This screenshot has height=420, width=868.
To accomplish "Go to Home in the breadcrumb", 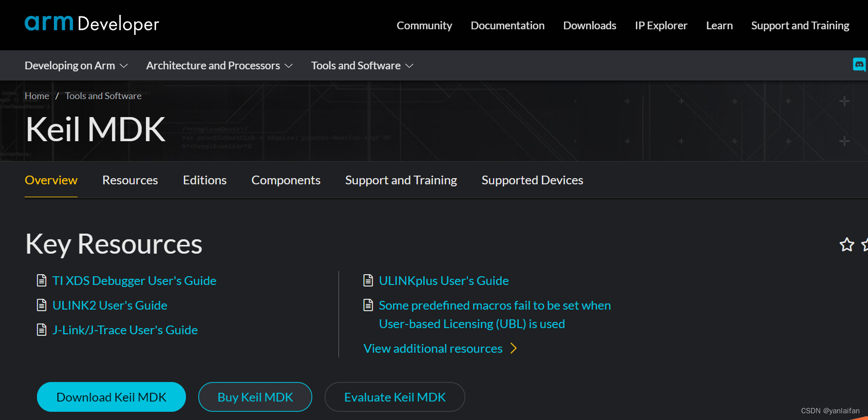I will [x=37, y=96].
